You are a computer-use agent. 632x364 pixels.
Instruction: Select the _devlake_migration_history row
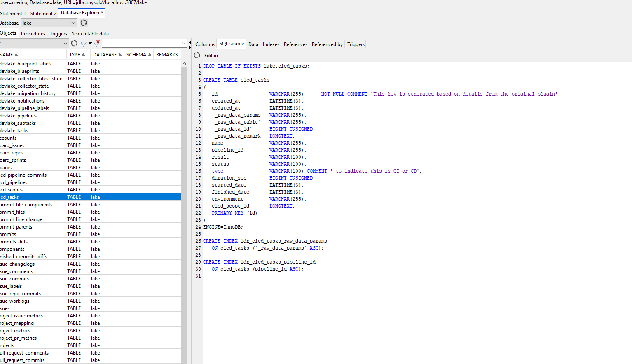click(90, 93)
